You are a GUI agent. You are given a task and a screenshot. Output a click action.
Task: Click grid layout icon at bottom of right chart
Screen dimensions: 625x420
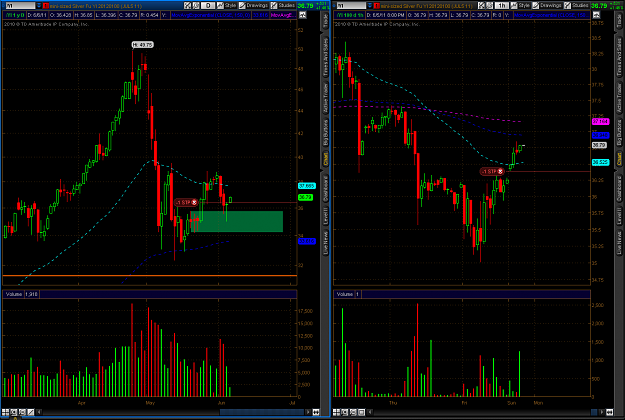[x=336, y=412]
